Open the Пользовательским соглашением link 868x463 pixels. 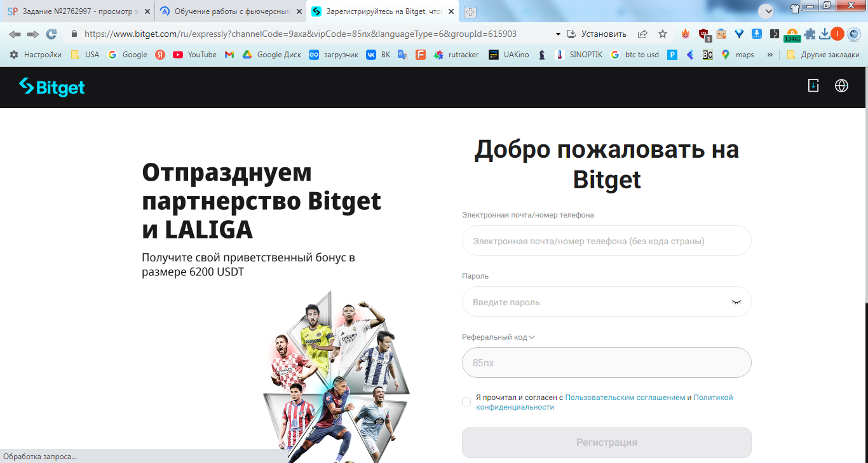click(x=625, y=397)
